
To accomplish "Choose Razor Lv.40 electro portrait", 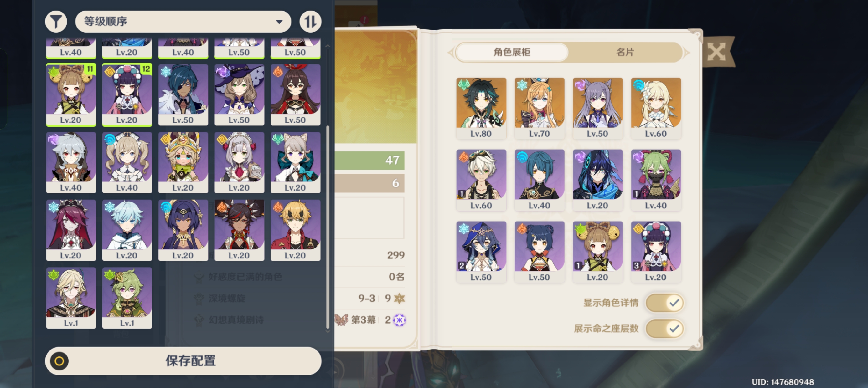I will pyautogui.click(x=71, y=163).
